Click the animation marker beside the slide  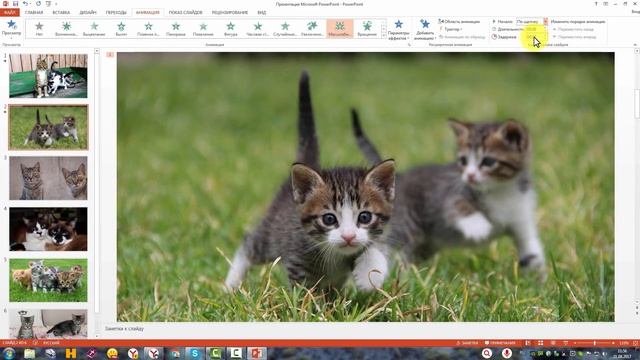pos(110,54)
